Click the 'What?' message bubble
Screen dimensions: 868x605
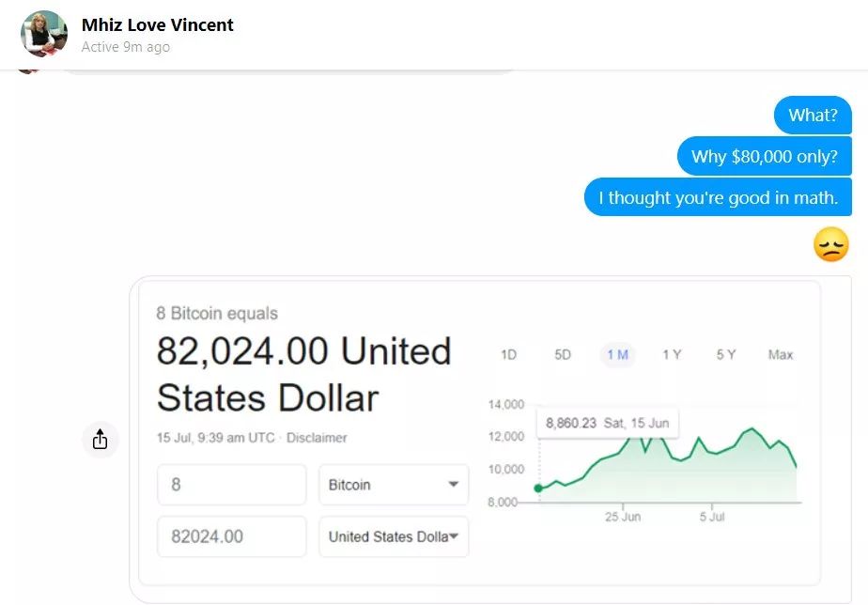coord(813,116)
